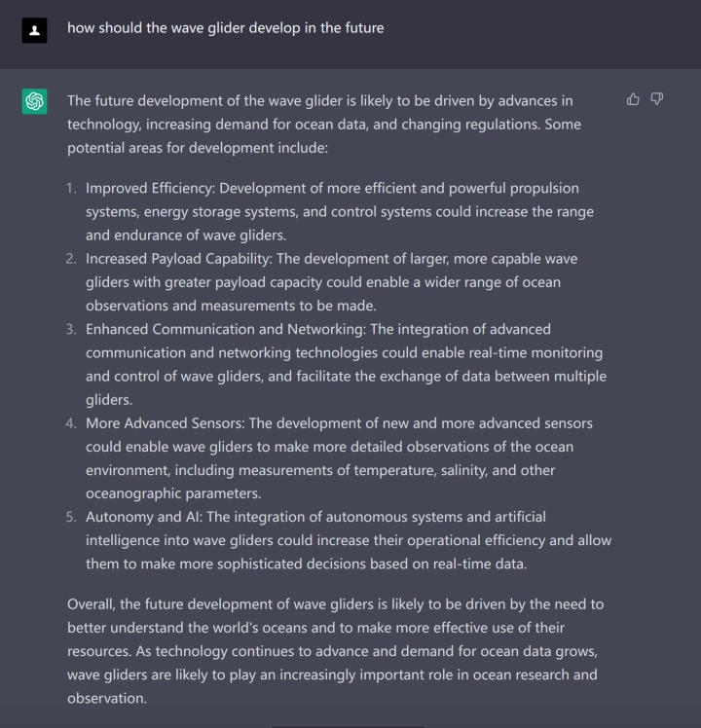
Task: Select the Autonomy and AI list item
Action: 349,540
